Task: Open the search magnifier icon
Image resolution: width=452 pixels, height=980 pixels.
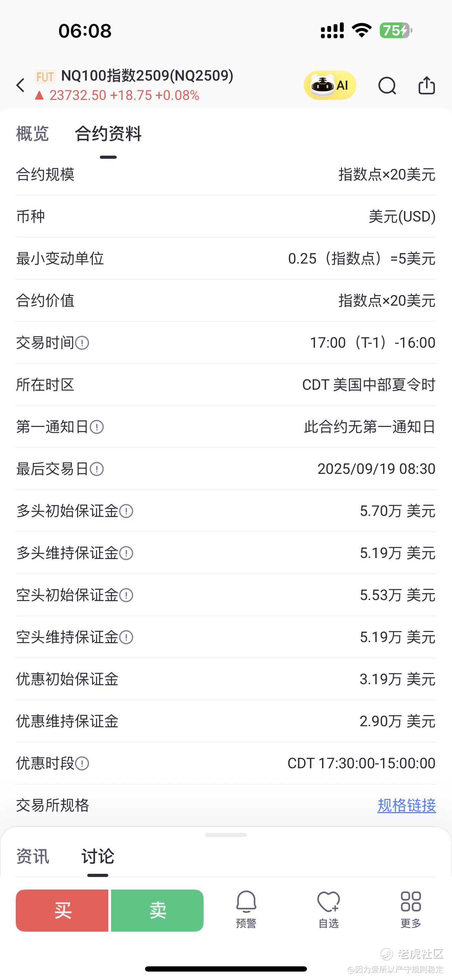Action: [x=387, y=86]
